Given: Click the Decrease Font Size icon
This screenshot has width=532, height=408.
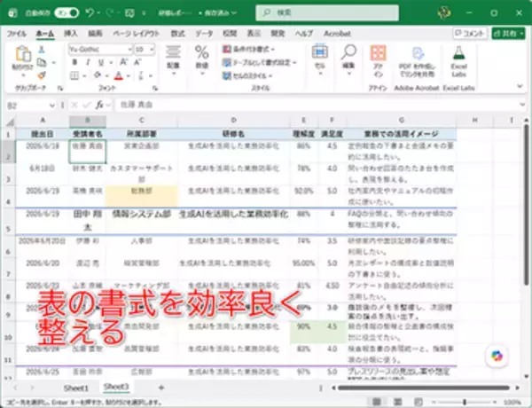Looking at the screenshot, I should coord(137,62).
